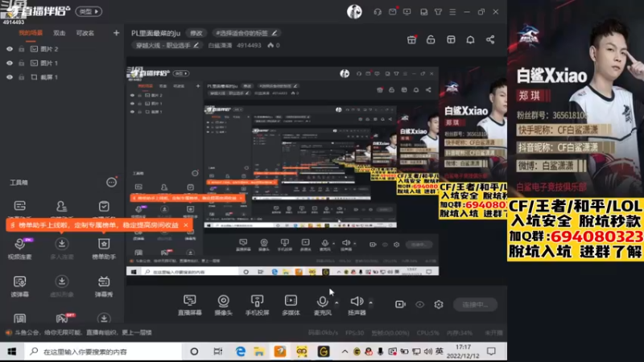
Task: Click the 词 teleprompter tool icon
Action: click(x=19, y=319)
